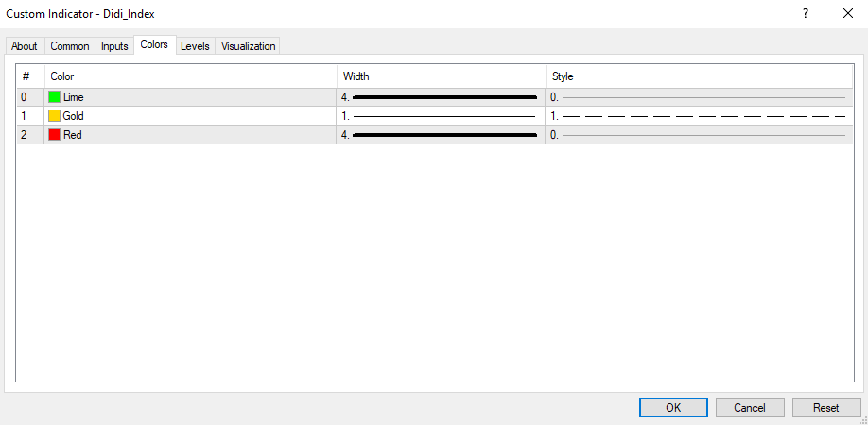Viewport: 868px width, 425px height.
Task: Click the Gold color swatch
Action: 54,116
